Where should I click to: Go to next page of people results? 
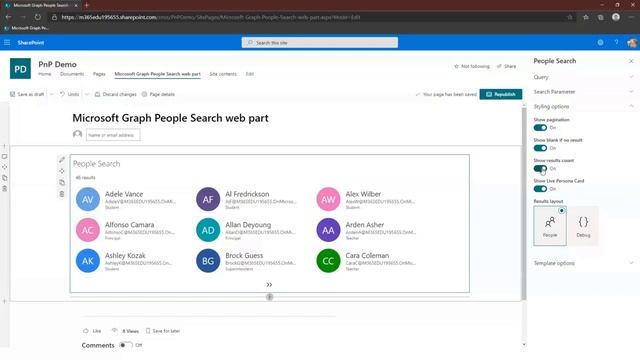269,284
